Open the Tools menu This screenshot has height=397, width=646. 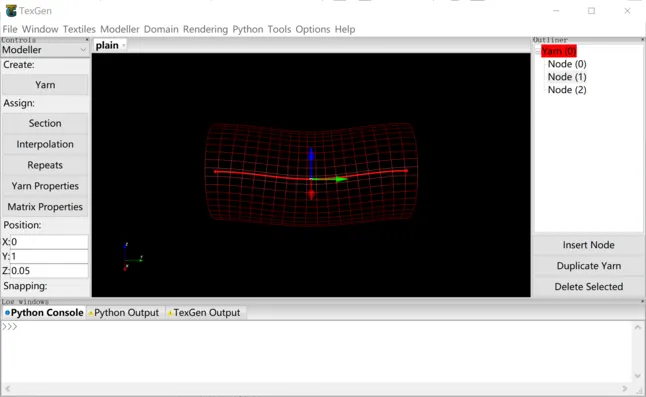tap(279, 29)
